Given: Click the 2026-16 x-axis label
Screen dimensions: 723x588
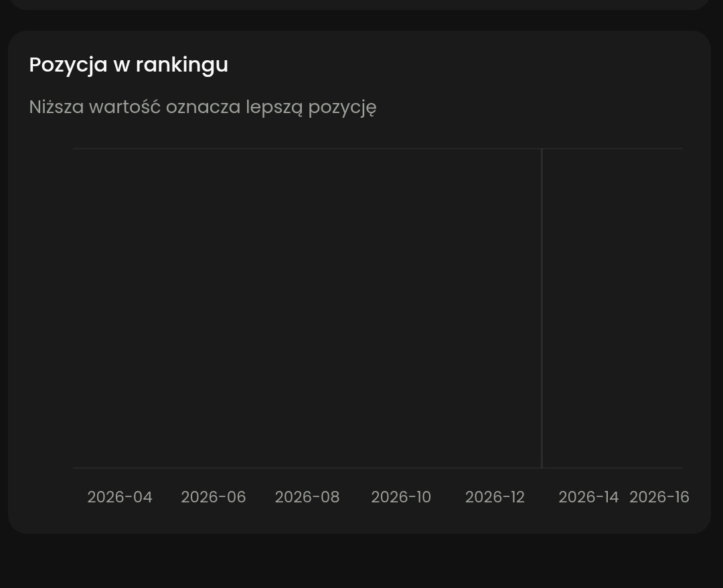Looking at the screenshot, I should pyautogui.click(x=659, y=497).
